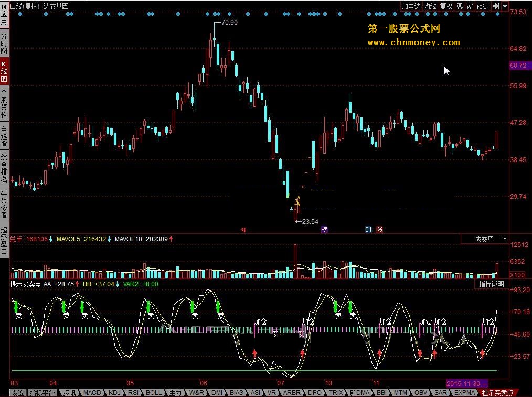Switch to the ASI indicator tab
Image resolution: width=532 pixels, height=397 pixels.
tap(256, 393)
